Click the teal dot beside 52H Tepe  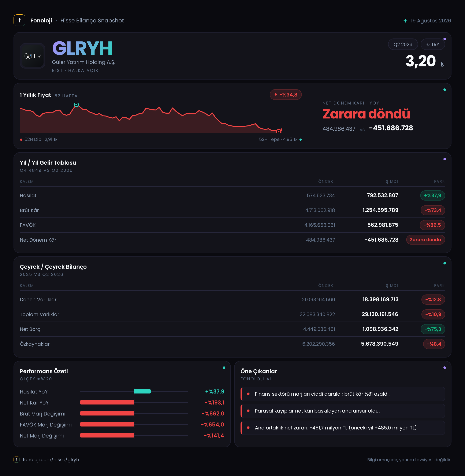coord(300,140)
